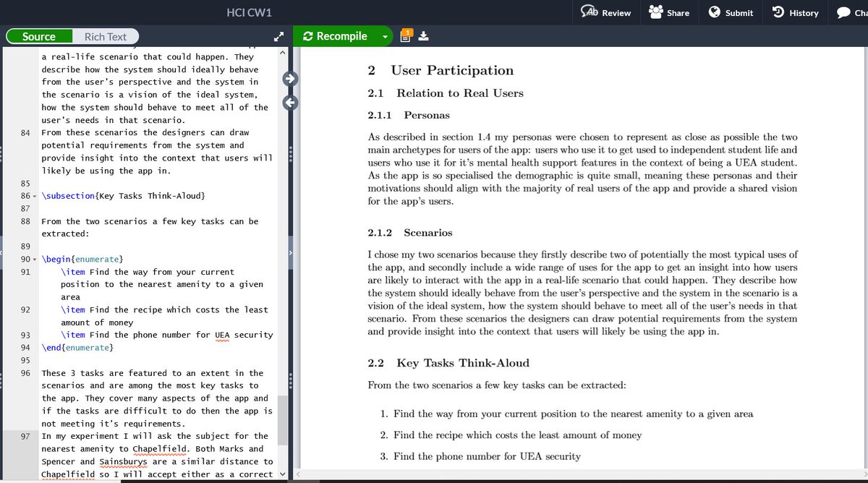This screenshot has height=483, width=868.
Task: Click PDF list item 2 about cheapest recipe
Action: click(511, 435)
